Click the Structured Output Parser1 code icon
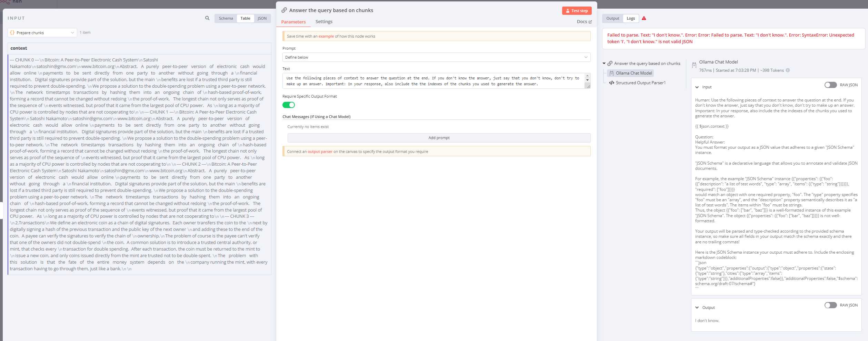The width and height of the screenshot is (868, 341). click(x=611, y=83)
